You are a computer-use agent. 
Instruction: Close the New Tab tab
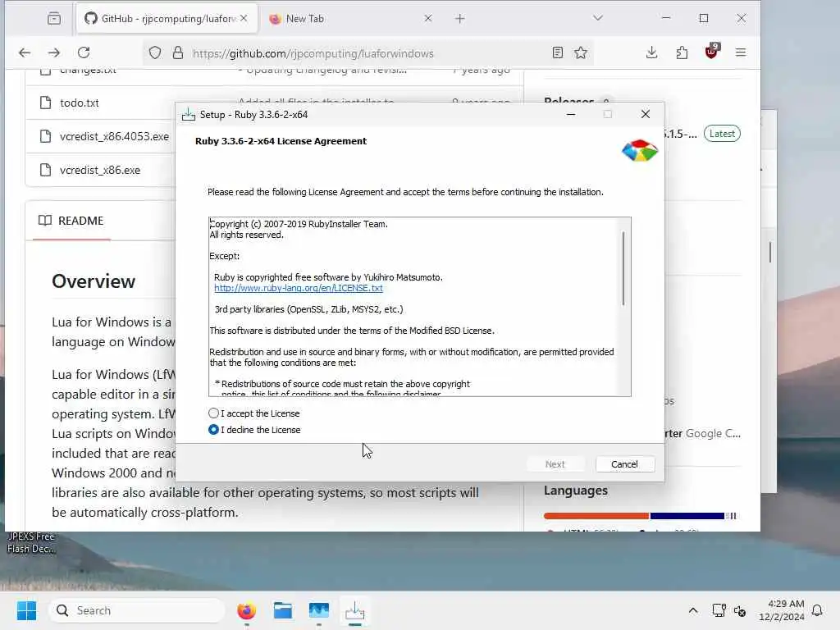(428, 18)
